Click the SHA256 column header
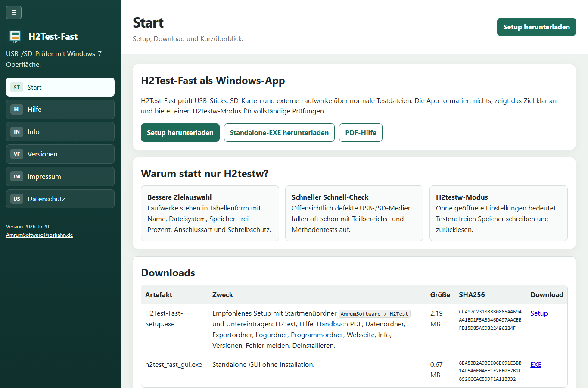Screen dimensions: 588x388 [472, 295]
